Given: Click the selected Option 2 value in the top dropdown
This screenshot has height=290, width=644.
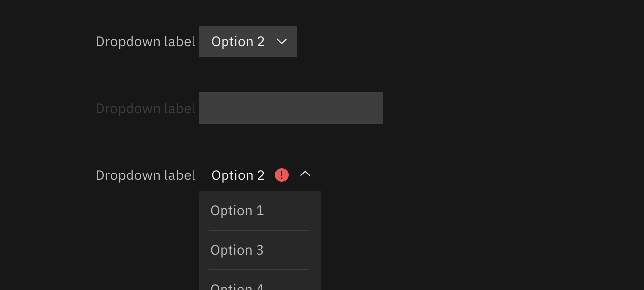Looking at the screenshot, I should 238,42.
